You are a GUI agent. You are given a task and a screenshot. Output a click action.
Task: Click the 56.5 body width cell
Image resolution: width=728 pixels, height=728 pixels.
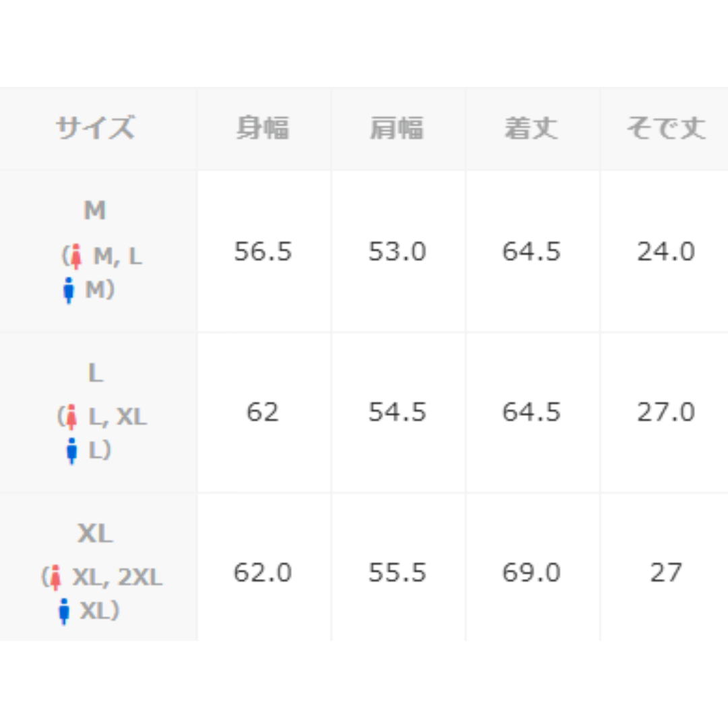click(x=264, y=251)
